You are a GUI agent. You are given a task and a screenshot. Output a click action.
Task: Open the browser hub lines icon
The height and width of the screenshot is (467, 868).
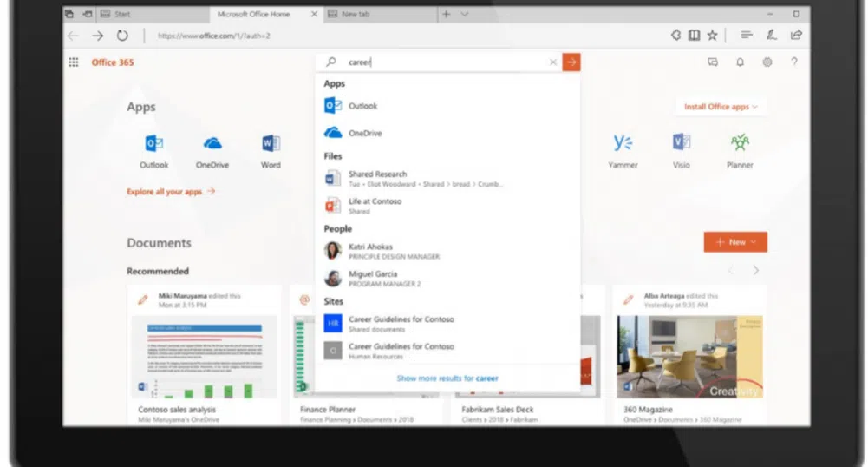(747, 36)
